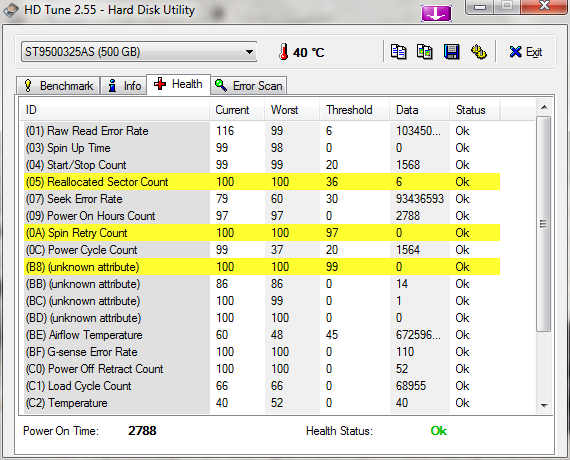Viewport: 570px width, 460px height.
Task: Select the (C2) Temperature row
Action: 262,403
